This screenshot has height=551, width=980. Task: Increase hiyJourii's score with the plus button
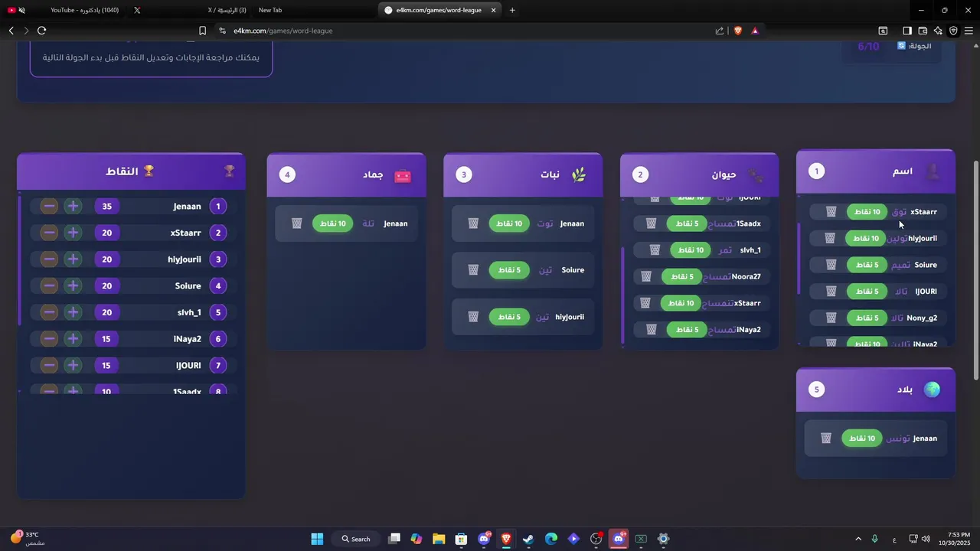pyautogui.click(x=73, y=259)
